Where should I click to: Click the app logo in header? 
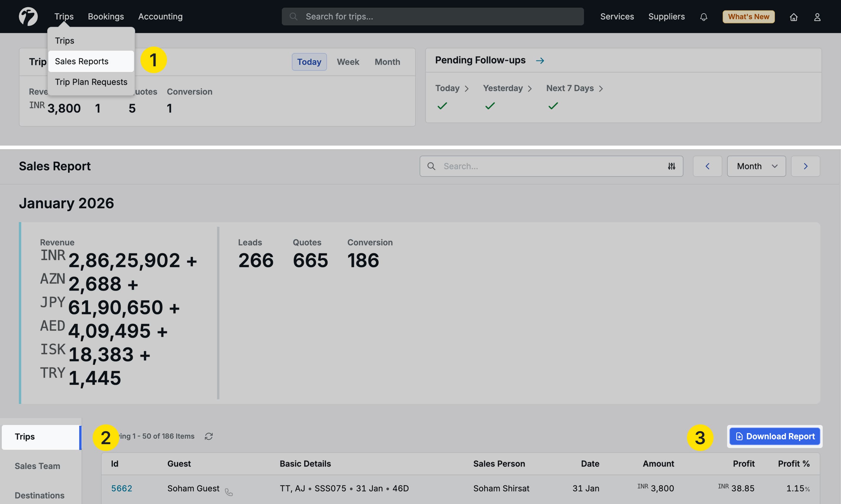[x=28, y=16]
